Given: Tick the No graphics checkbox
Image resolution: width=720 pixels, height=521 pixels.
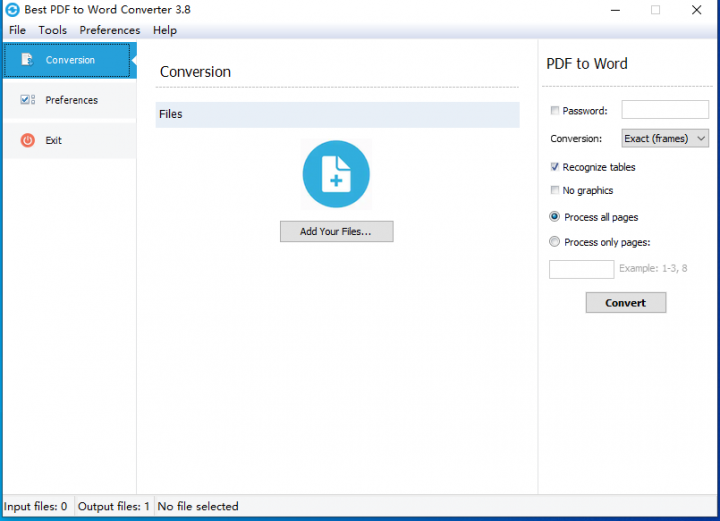Looking at the screenshot, I should [555, 190].
